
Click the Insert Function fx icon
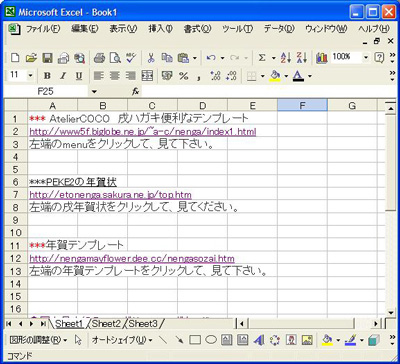coord(135,92)
